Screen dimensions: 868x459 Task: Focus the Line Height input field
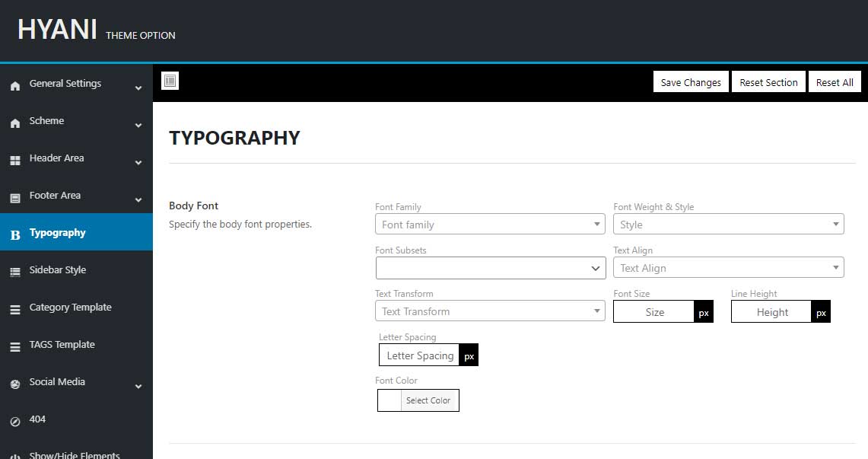pyautogui.click(x=771, y=312)
